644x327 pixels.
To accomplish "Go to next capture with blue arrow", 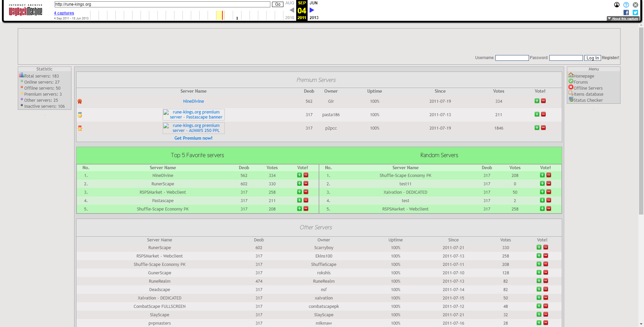I will [312, 10].
